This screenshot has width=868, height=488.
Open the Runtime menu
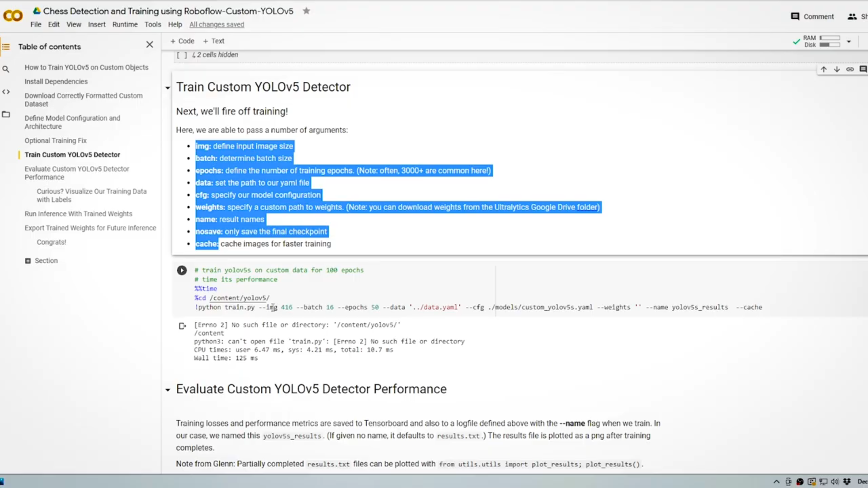click(125, 24)
